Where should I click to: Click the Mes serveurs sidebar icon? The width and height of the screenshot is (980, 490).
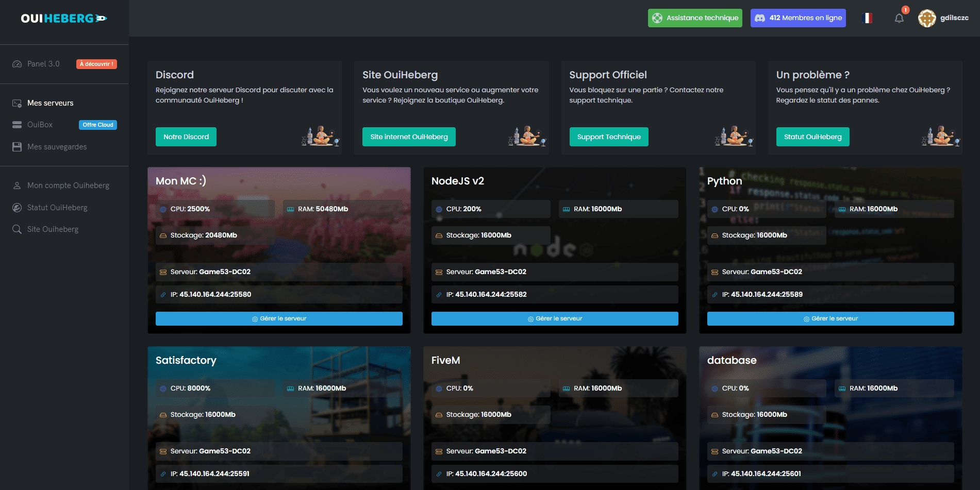tap(17, 103)
